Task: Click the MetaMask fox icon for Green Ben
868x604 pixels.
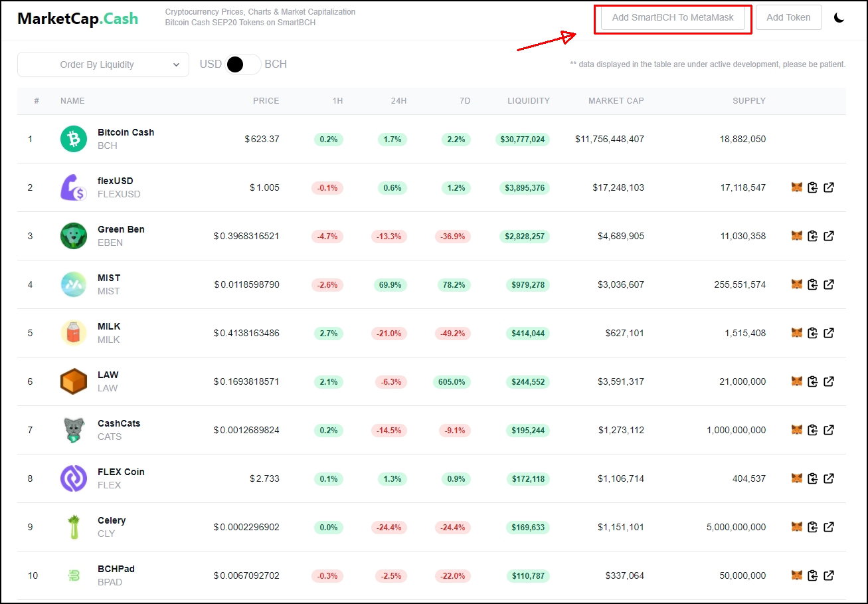Action: click(x=797, y=236)
